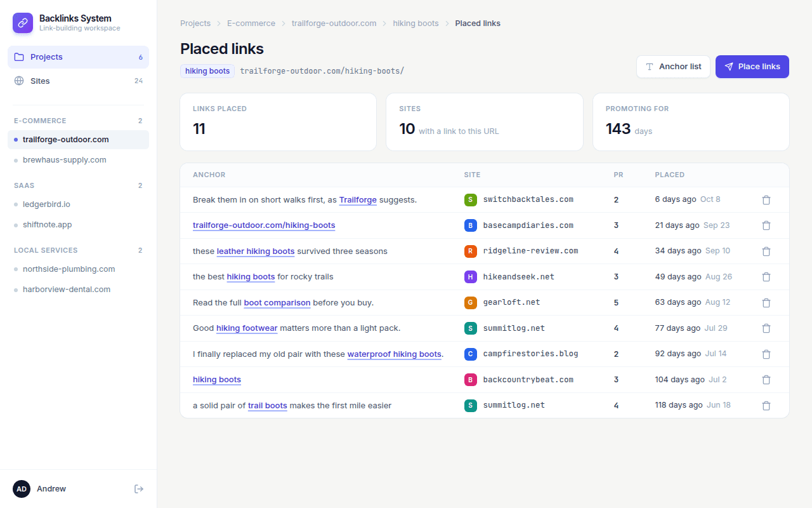Select brewhaus-supply.com in the sidebar

[79, 160]
